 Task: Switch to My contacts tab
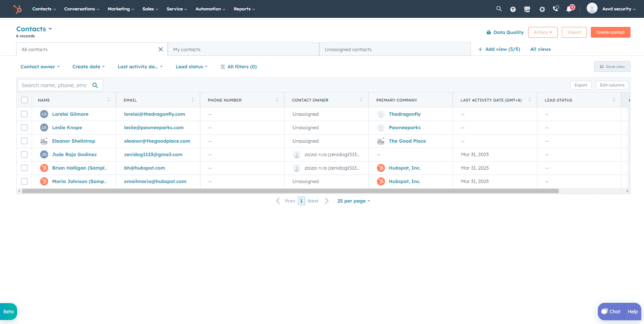click(x=244, y=49)
